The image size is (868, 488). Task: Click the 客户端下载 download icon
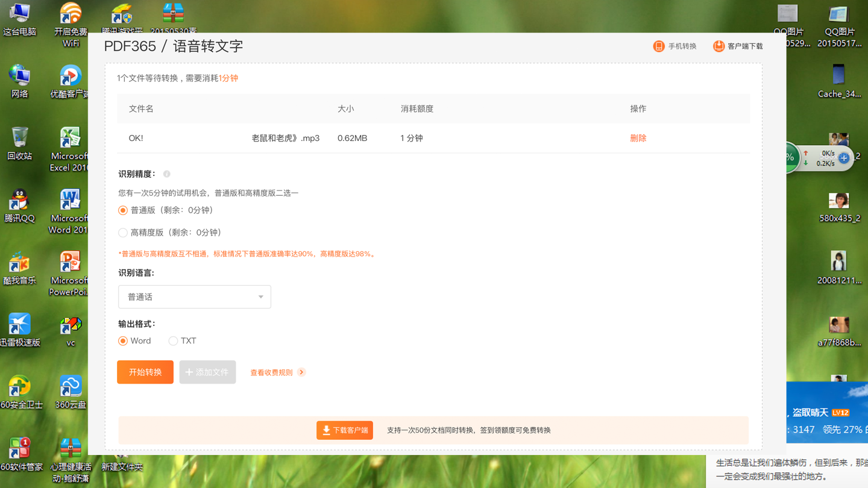[719, 46]
